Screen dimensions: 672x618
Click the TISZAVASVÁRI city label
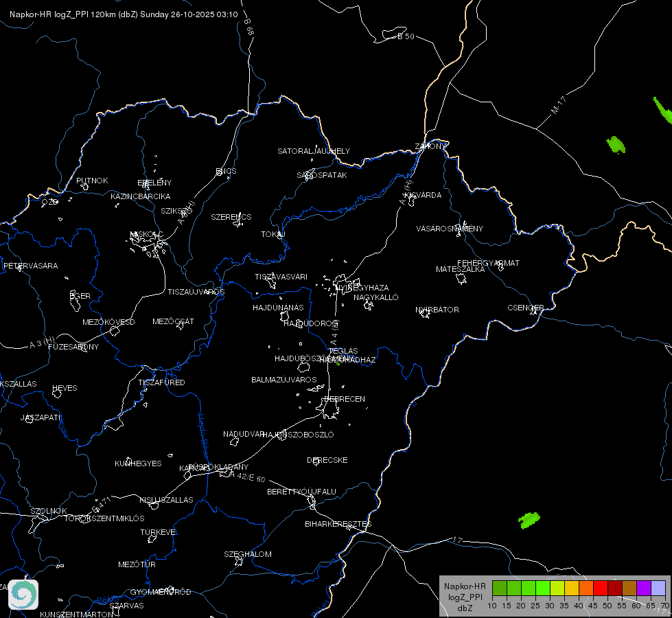281,277
